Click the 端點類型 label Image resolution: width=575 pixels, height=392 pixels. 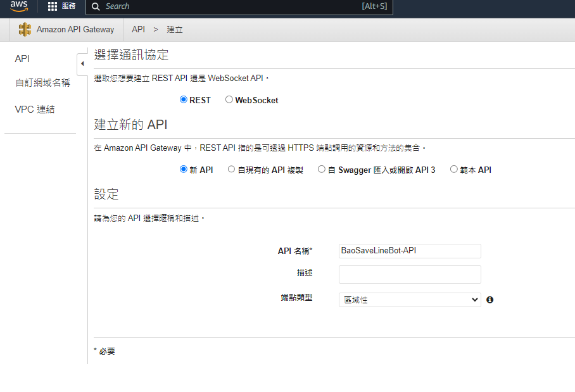[296, 298]
